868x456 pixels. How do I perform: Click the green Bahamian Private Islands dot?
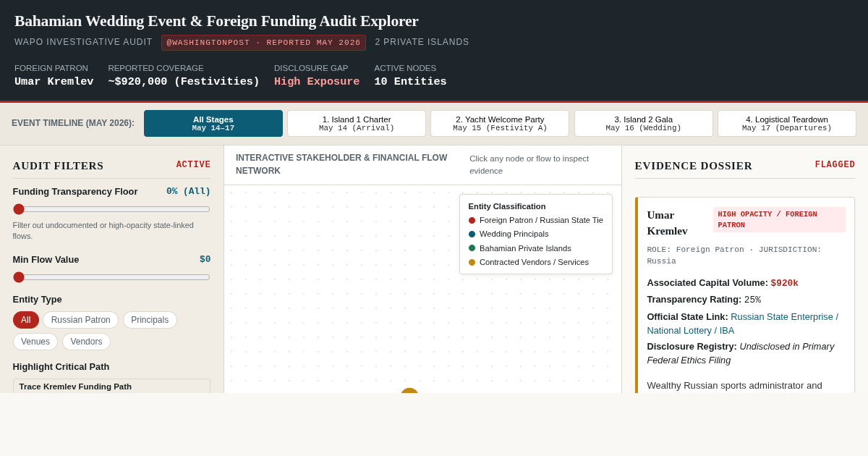coord(472,248)
